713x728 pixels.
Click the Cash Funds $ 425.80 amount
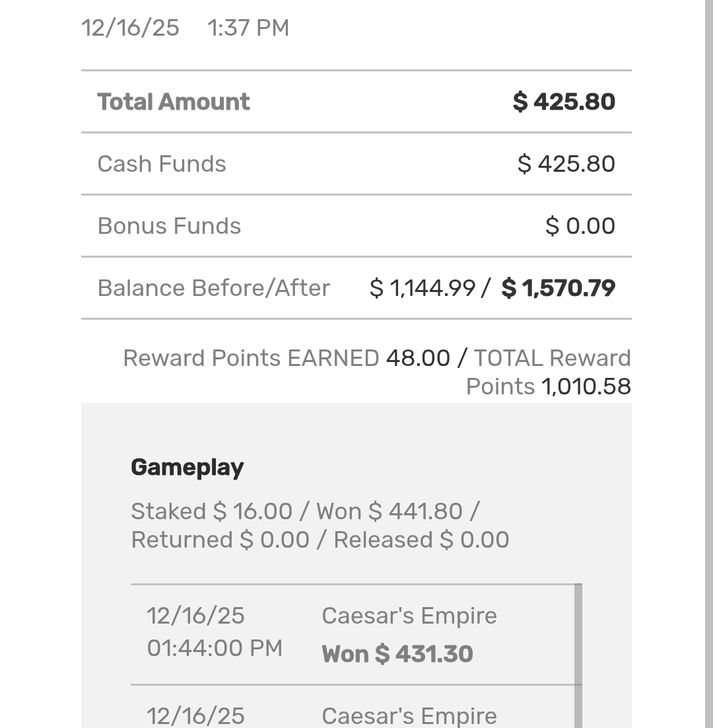(x=566, y=164)
